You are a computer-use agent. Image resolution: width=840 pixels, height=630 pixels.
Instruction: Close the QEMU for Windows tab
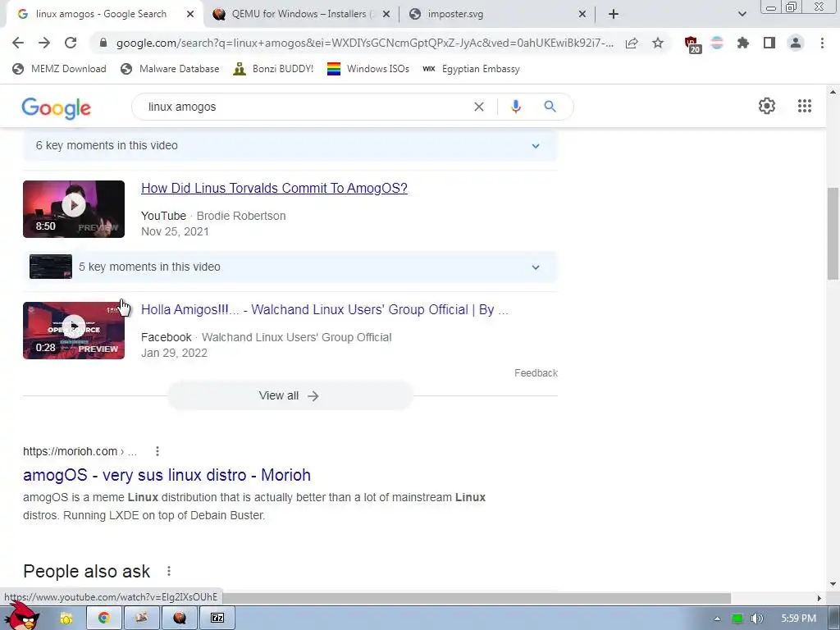coord(386,15)
